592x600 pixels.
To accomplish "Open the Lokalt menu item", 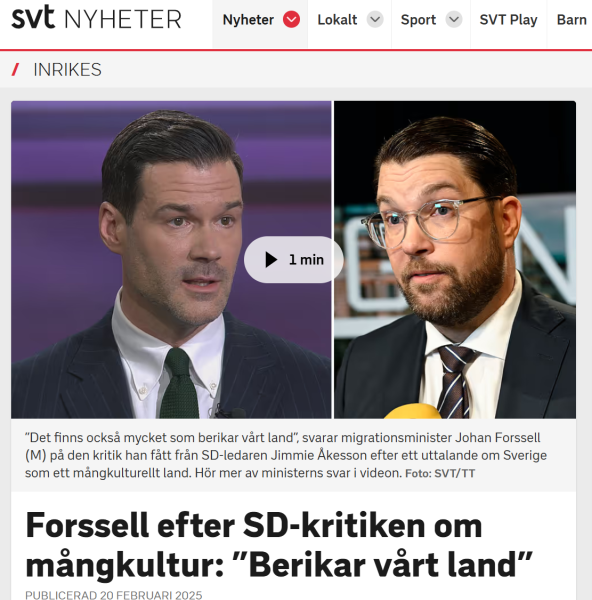I will pyautogui.click(x=337, y=20).
